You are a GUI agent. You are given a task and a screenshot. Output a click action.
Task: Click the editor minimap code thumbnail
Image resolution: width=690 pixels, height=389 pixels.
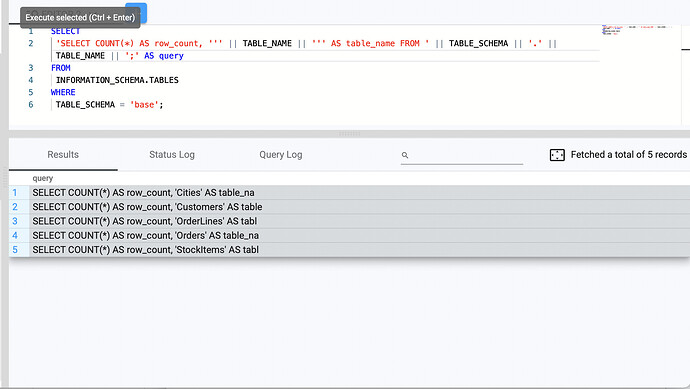636,30
